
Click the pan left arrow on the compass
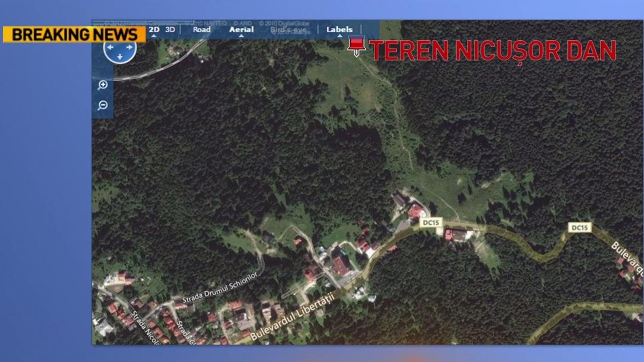110,47
